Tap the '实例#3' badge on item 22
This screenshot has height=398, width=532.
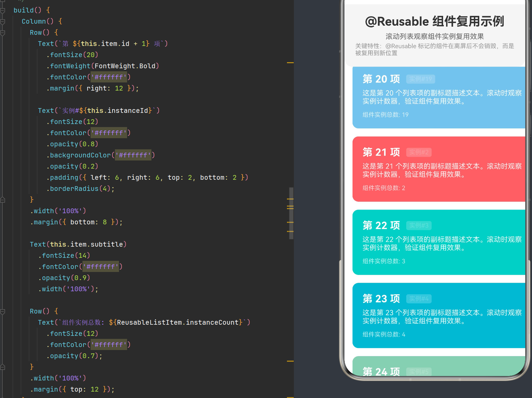tap(419, 225)
